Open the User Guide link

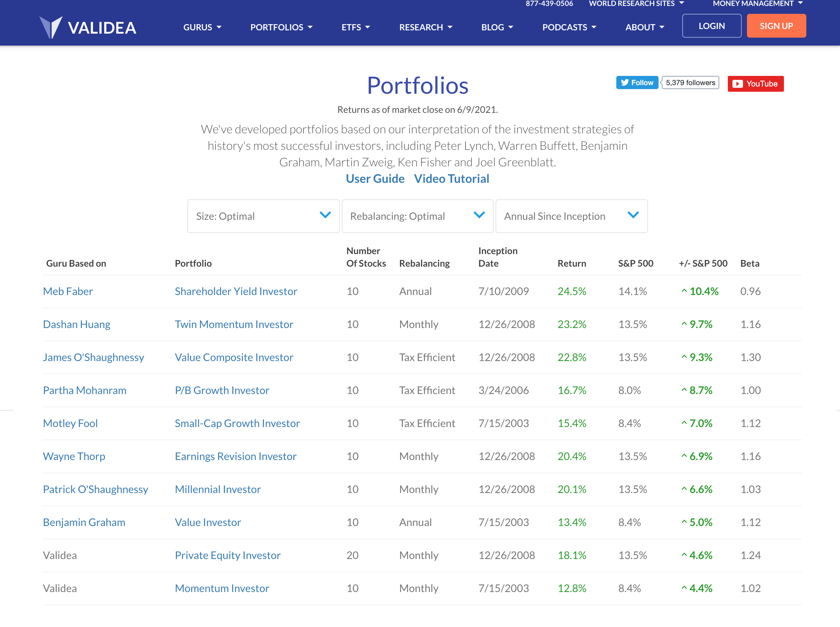[x=375, y=179]
